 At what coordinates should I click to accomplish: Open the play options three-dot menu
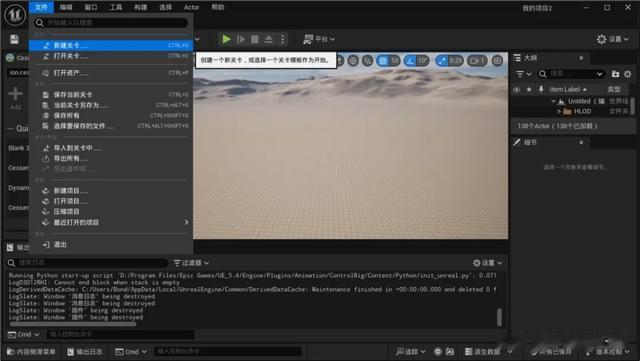282,39
